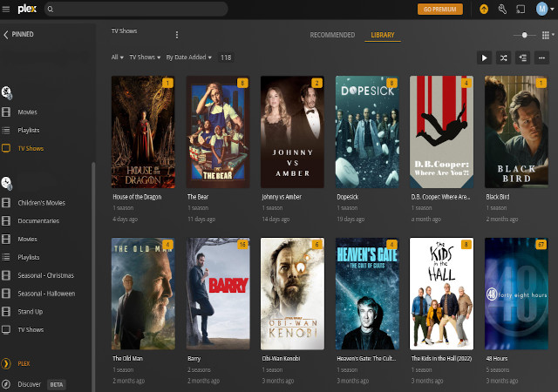Open the three-dot menu beside TV Shows title
This screenshot has height=392, width=558.
point(177,35)
